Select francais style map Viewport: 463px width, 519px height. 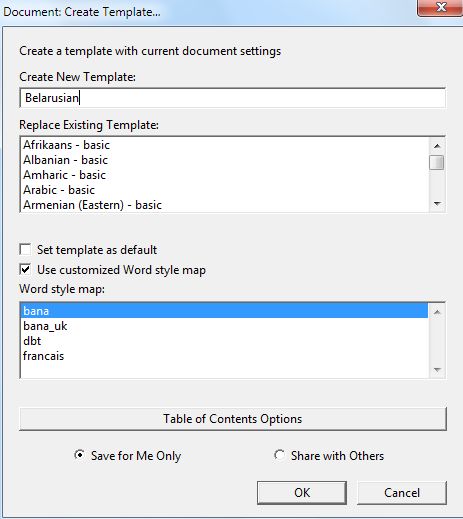pyautogui.click(x=225, y=356)
